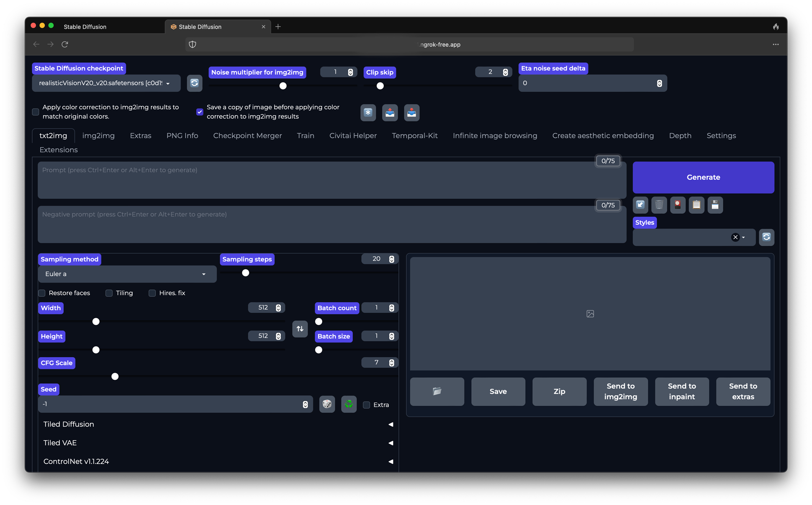Click the Sampling steps slider handle
Screen dimensions: 812x505
coord(246,273)
